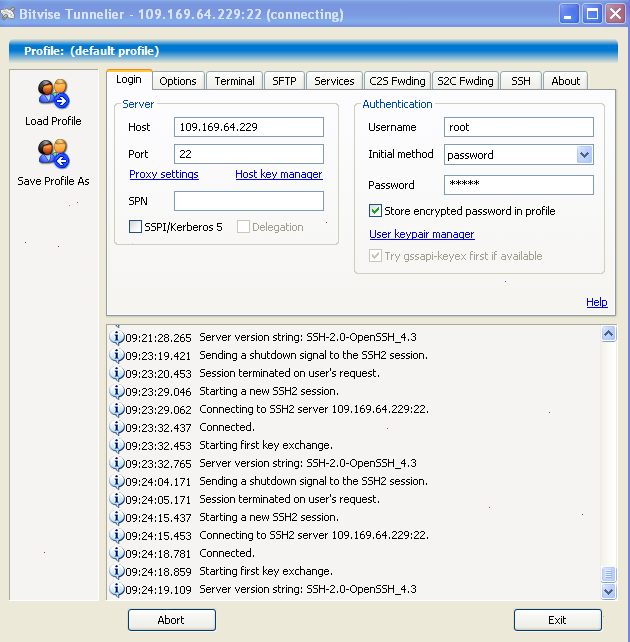Image resolution: width=630 pixels, height=642 pixels.
Task: Click the Password input field
Action: [519, 185]
